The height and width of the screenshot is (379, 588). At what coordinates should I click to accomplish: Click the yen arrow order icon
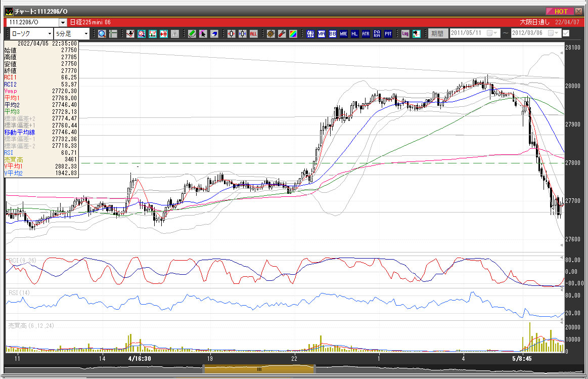click(164, 34)
